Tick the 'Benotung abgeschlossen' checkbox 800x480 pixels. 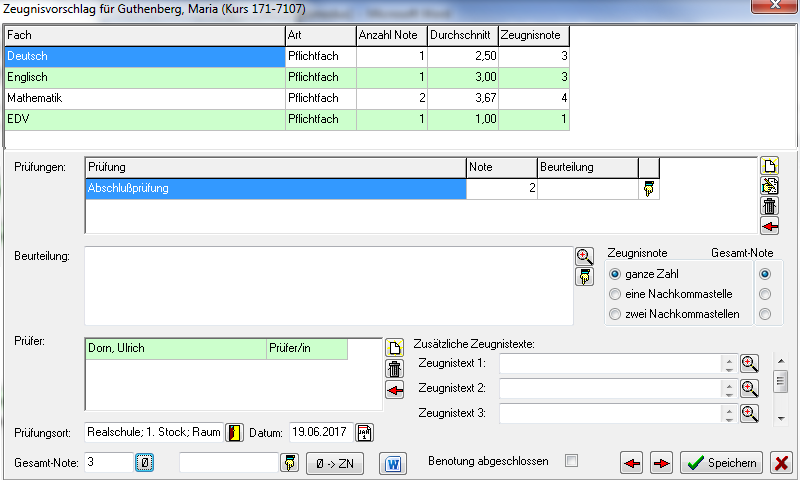click(571, 461)
